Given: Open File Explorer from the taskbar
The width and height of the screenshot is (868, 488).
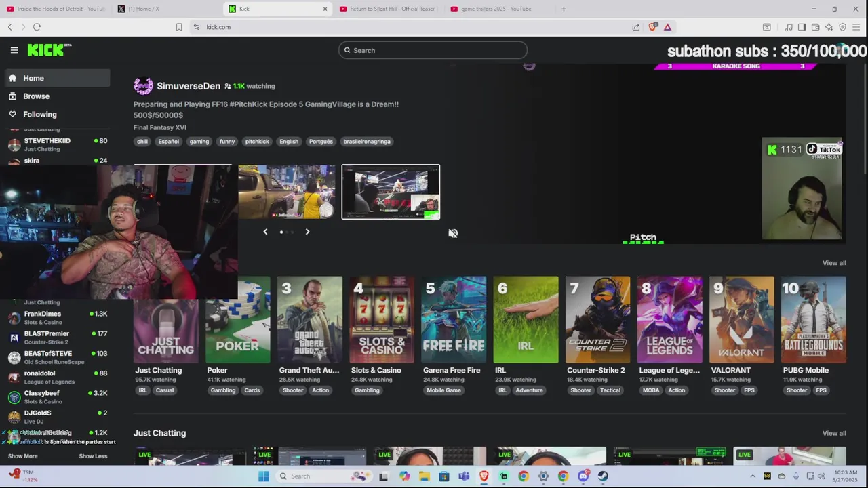Looking at the screenshot, I should point(424,476).
